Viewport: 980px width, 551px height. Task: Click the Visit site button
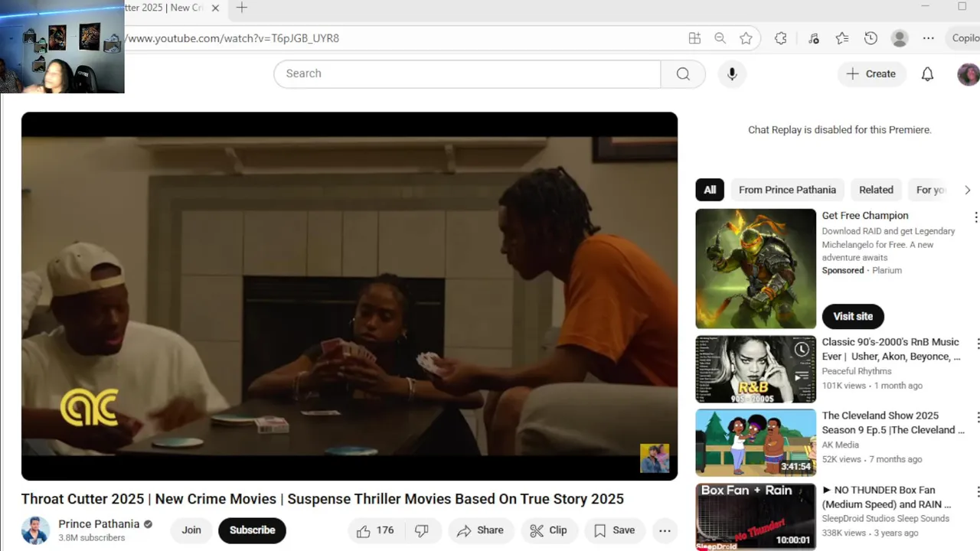(853, 316)
